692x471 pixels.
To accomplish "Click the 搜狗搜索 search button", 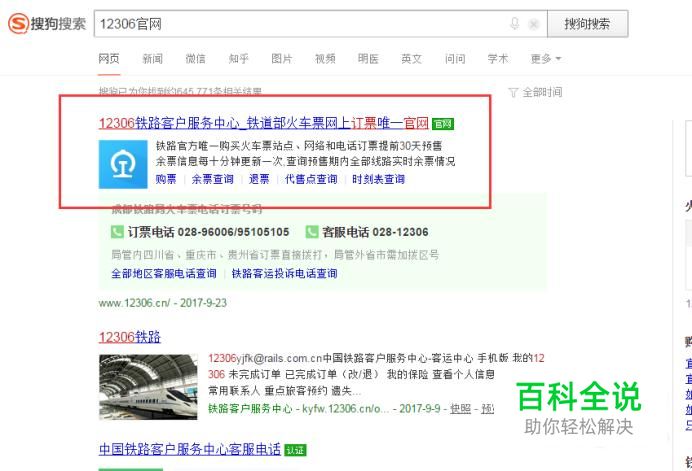I will [587, 24].
